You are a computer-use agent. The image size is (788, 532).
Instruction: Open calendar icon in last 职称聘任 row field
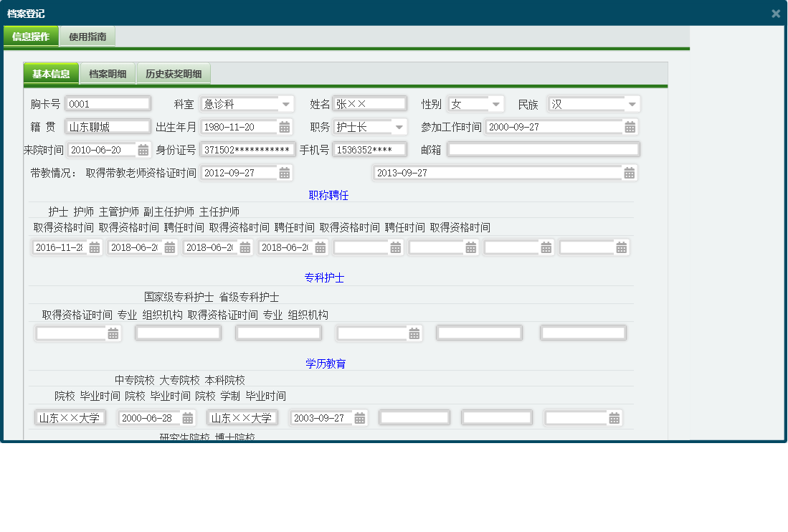pos(615,247)
